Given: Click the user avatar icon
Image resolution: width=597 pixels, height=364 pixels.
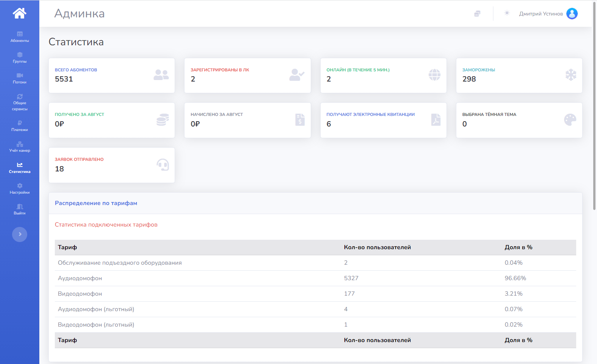Looking at the screenshot, I should tap(572, 14).
